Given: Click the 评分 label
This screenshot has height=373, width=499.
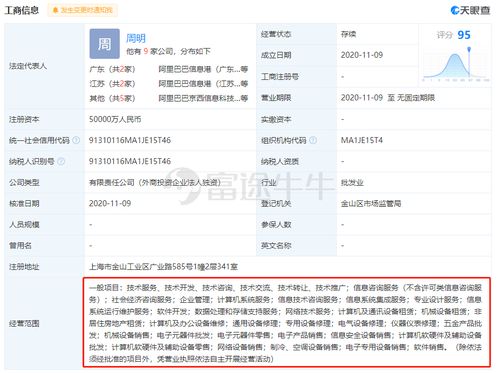Looking at the screenshot, I should coord(445,35).
